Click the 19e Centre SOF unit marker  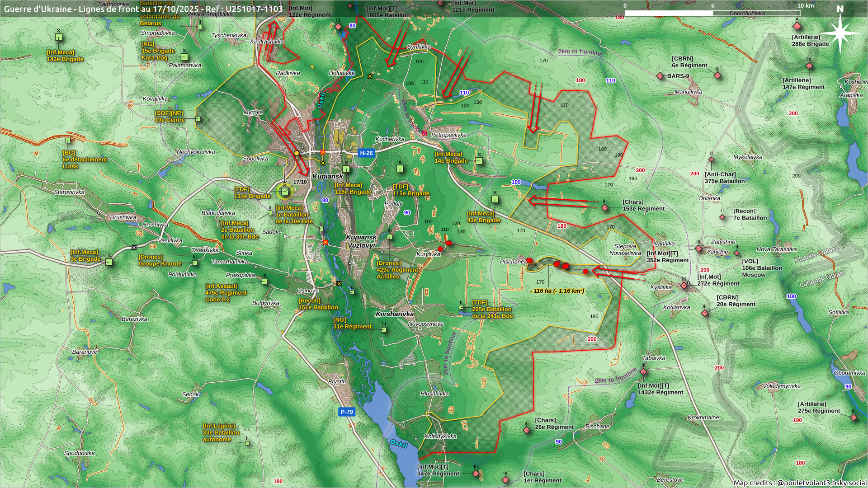tap(198, 119)
